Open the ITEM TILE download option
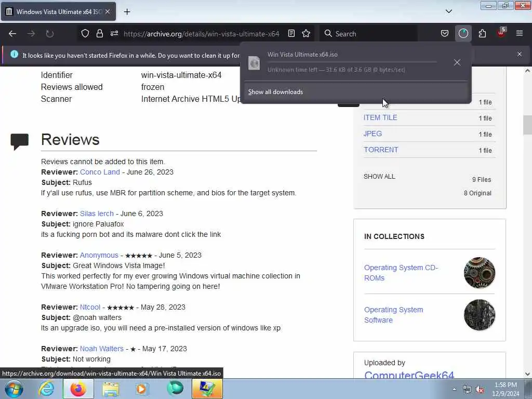Screen dimensions: 532x399 click(x=380, y=118)
